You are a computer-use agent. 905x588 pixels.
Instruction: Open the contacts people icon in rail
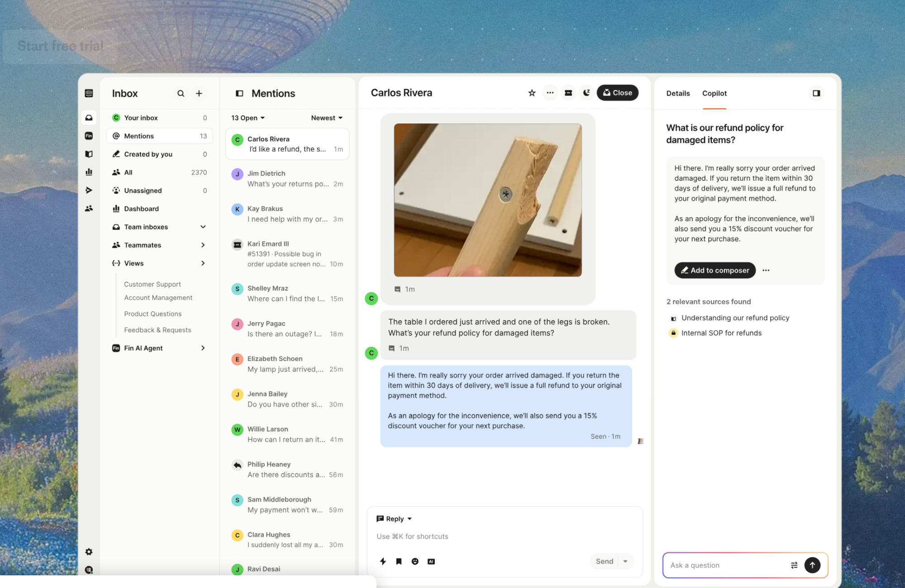89,209
